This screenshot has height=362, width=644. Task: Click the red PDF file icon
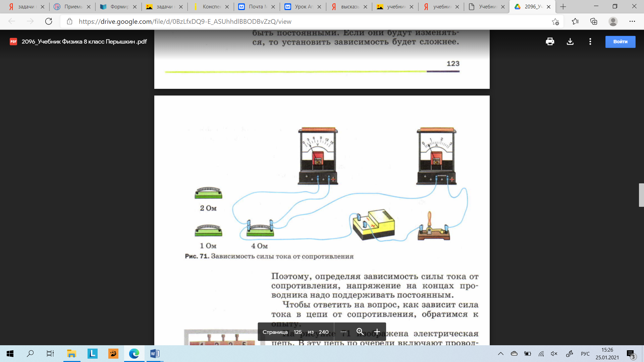[13, 42]
